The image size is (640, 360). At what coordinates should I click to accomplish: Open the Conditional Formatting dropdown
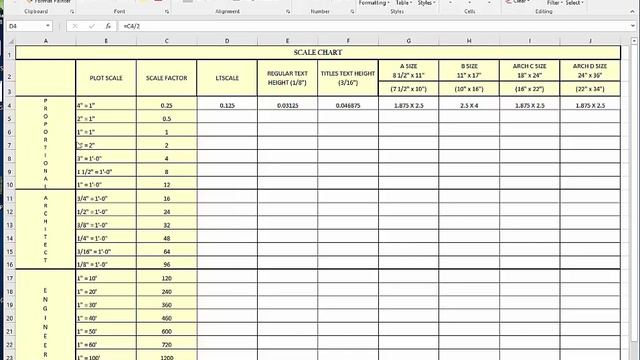point(374,3)
